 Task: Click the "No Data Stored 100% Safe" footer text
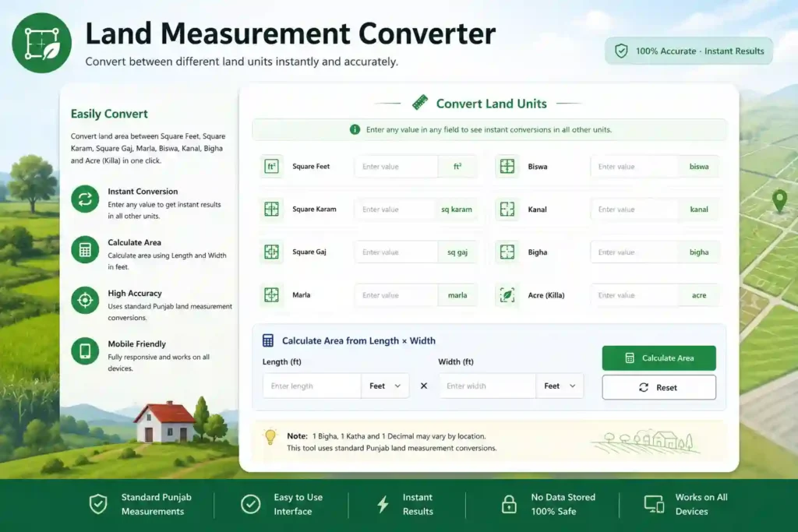[563, 504]
